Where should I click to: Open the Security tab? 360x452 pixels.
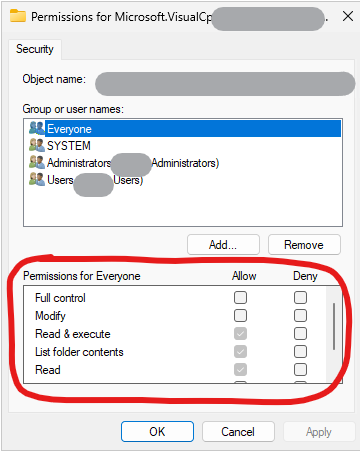click(35, 49)
